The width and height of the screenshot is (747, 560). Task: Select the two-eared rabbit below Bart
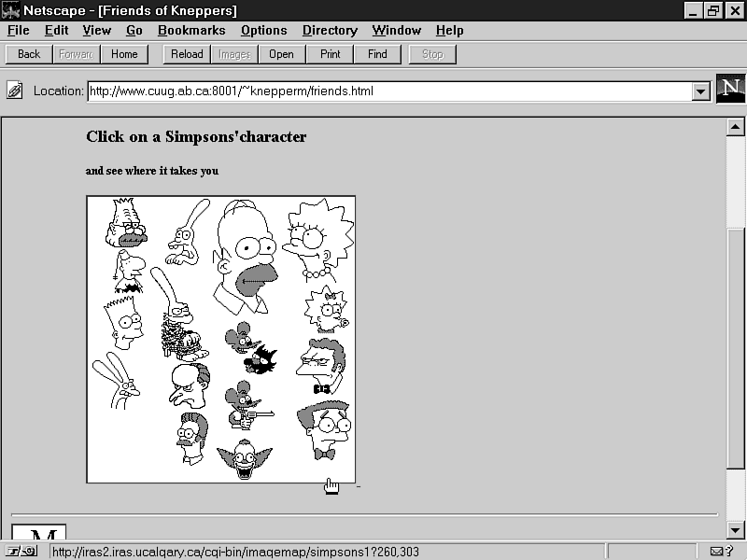coord(116,381)
